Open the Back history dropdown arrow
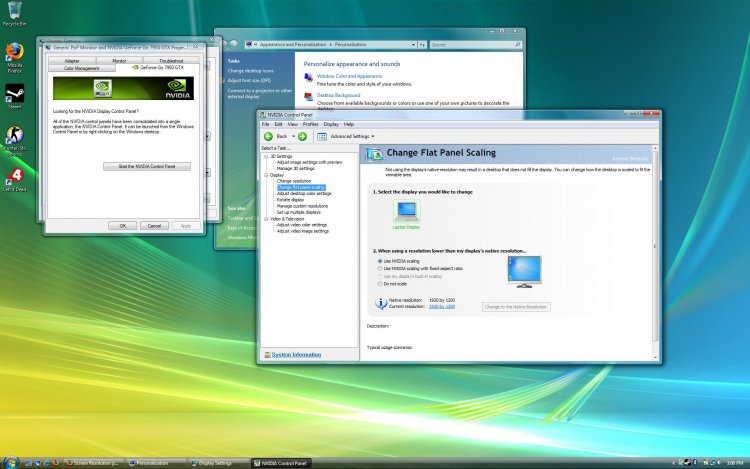The width and height of the screenshot is (750, 469). coord(293,136)
